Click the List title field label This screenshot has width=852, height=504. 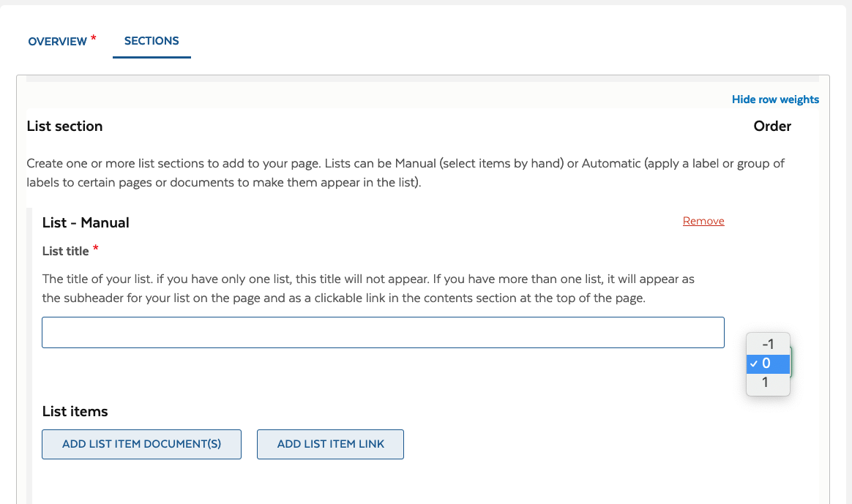(x=66, y=251)
